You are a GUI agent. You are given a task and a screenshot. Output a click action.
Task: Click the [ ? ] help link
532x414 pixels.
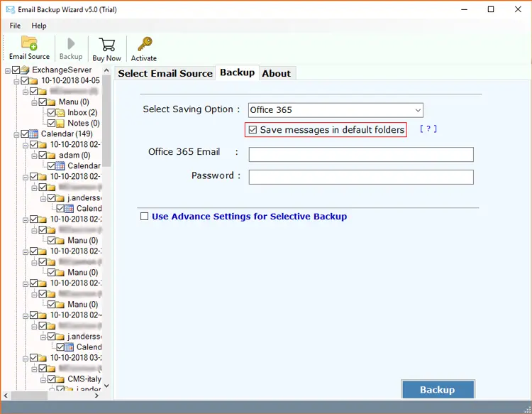[x=428, y=129]
